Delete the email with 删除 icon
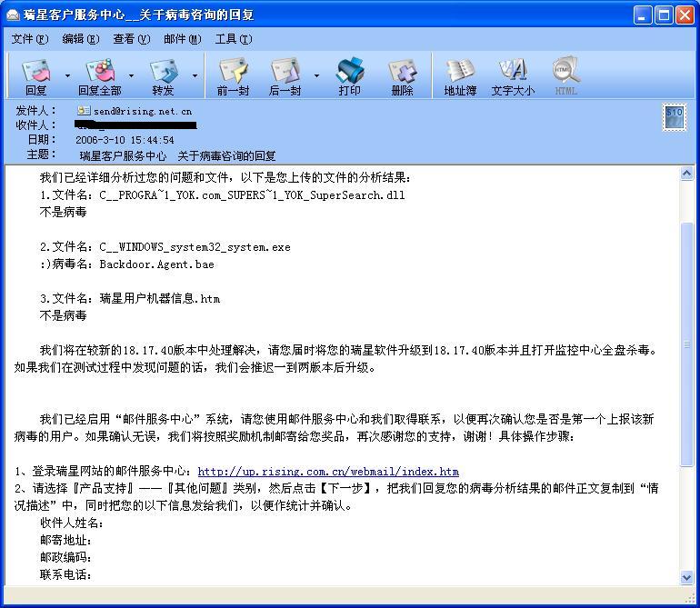Screen dimensions: 700x608 point(402,76)
